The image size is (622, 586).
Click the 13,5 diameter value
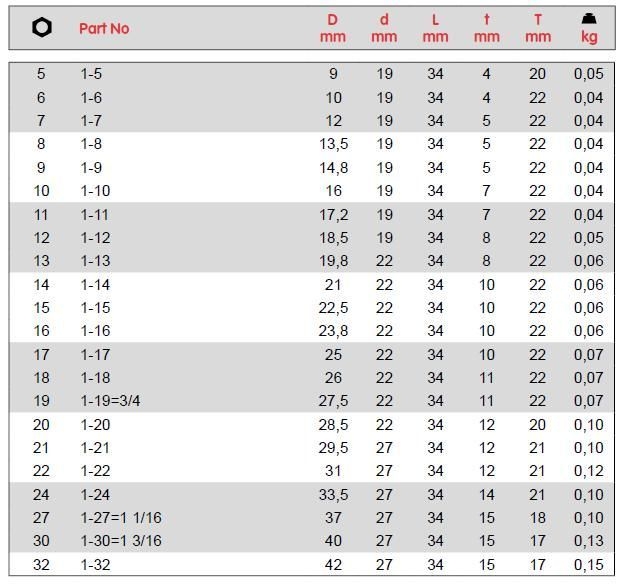[x=333, y=144]
